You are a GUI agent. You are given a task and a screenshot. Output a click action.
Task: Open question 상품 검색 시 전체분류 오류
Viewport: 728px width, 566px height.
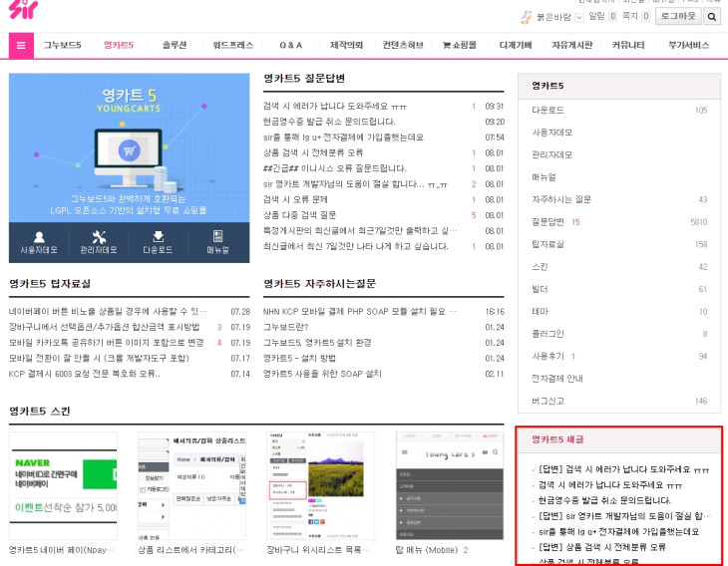pos(313,152)
